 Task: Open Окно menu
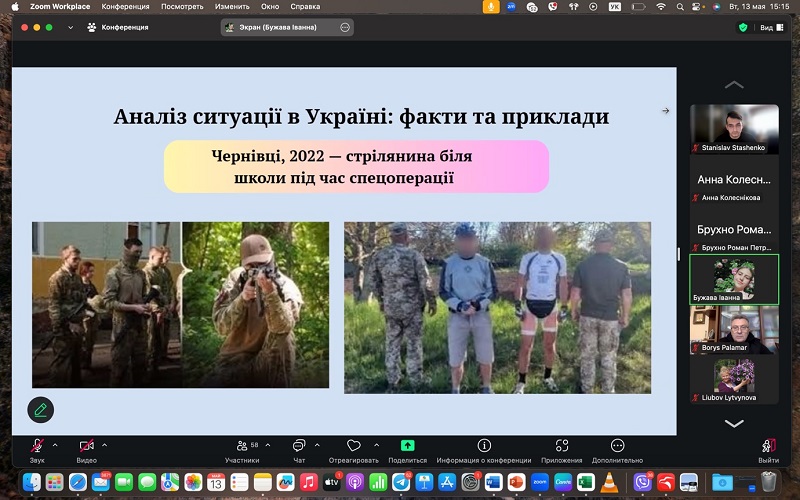pos(270,7)
